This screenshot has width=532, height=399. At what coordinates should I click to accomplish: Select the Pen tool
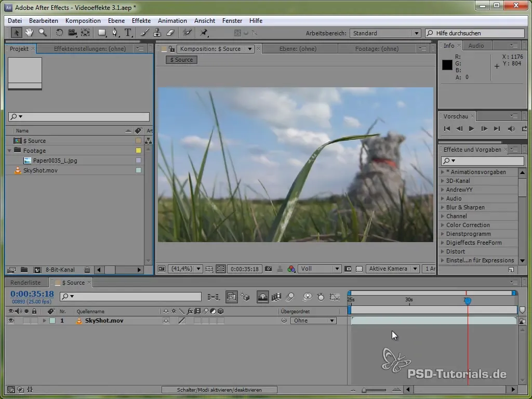(115, 33)
